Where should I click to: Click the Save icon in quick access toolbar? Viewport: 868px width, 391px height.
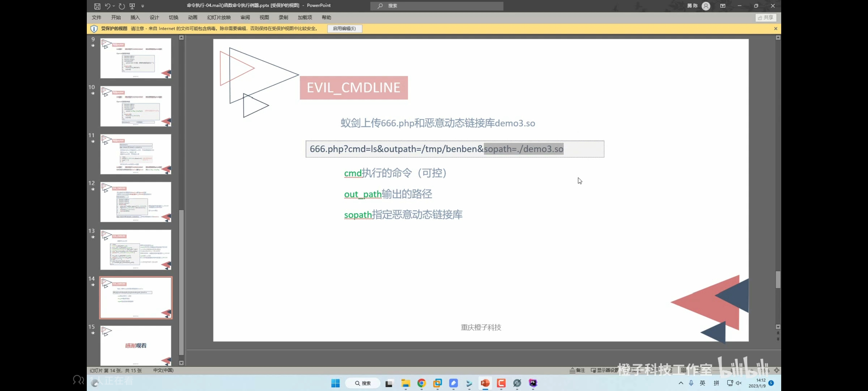coord(97,6)
